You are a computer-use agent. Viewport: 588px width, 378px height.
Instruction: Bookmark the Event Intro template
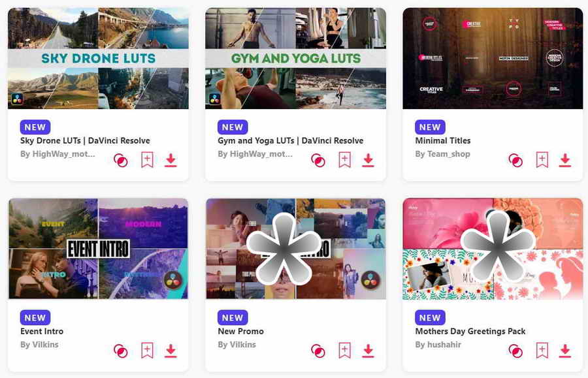pyautogui.click(x=148, y=351)
